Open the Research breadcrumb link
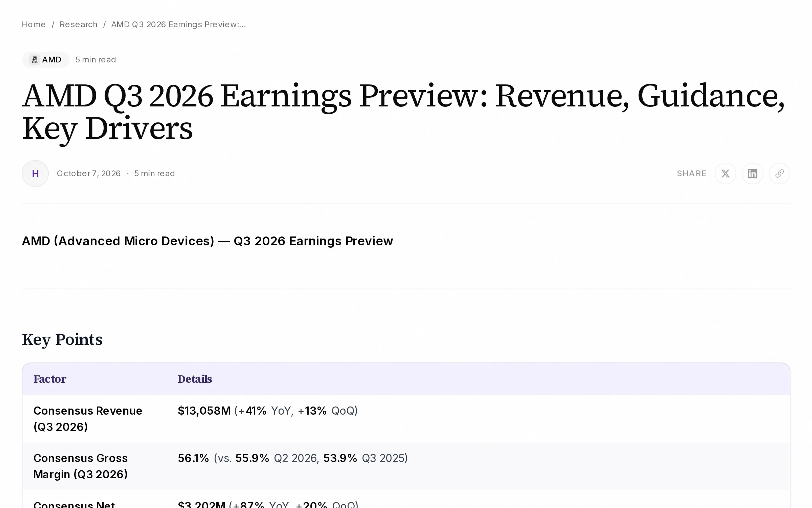This screenshot has height=508, width=812. pyautogui.click(x=78, y=25)
